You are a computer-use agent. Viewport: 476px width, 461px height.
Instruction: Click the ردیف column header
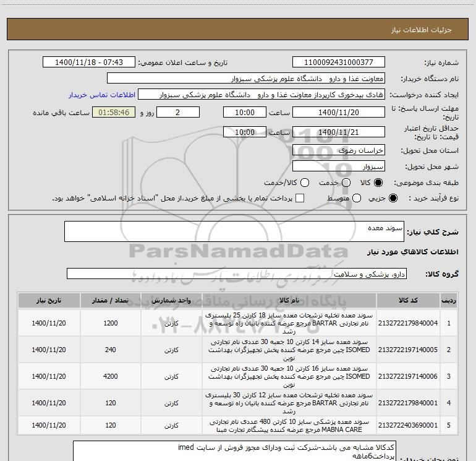tap(449, 301)
